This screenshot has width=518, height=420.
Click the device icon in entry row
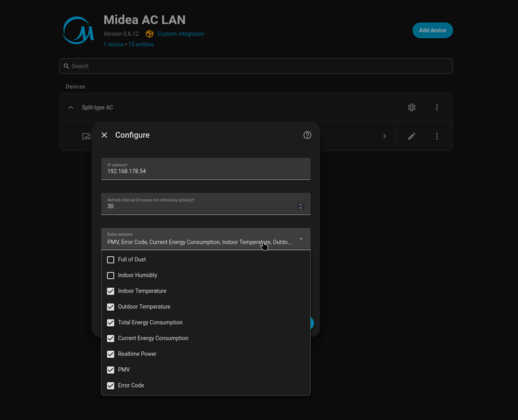click(86, 137)
